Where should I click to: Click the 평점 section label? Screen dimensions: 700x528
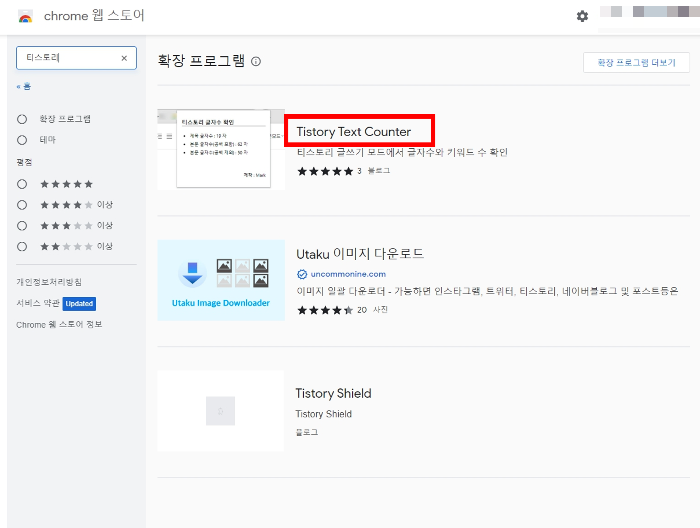tap(24, 162)
